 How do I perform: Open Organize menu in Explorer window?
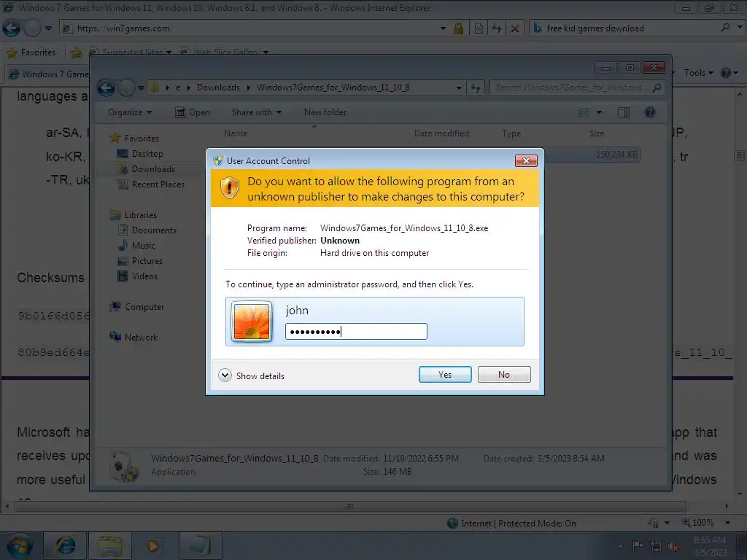pyautogui.click(x=130, y=112)
